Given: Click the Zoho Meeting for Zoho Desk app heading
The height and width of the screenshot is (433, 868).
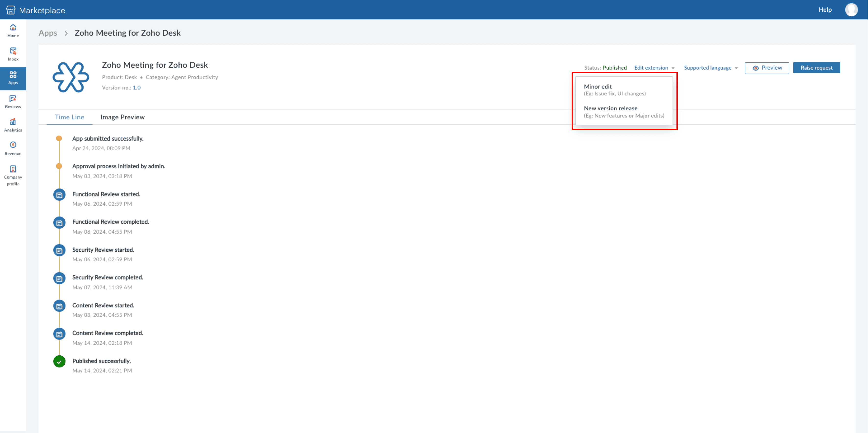Looking at the screenshot, I should tap(155, 65).
